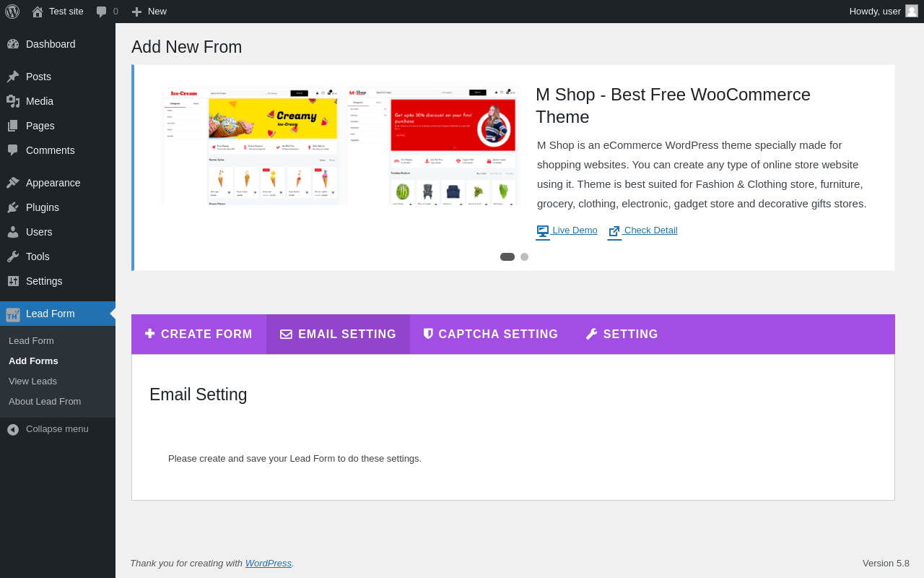Go to the Posts menu
The width and height of the screenshot is (924, 578).
[38, 77]
